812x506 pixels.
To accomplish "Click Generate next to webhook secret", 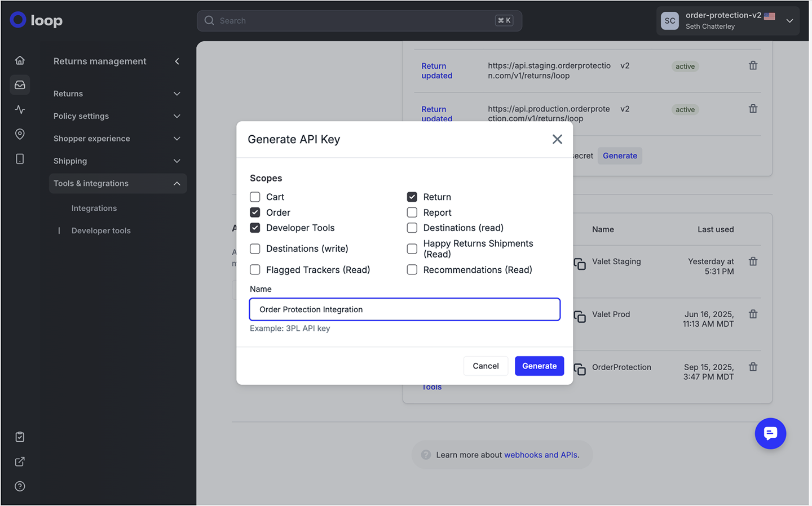I will point(620,156).
